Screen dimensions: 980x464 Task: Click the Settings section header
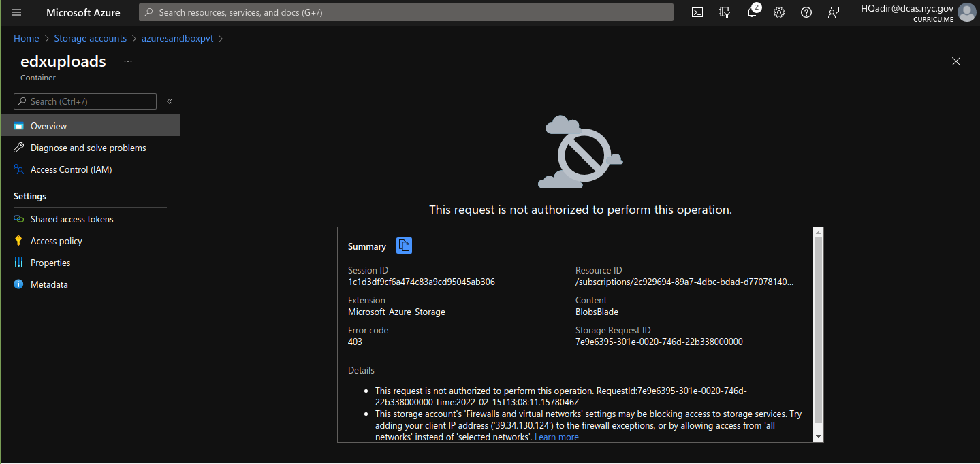[x=30, y=196]
